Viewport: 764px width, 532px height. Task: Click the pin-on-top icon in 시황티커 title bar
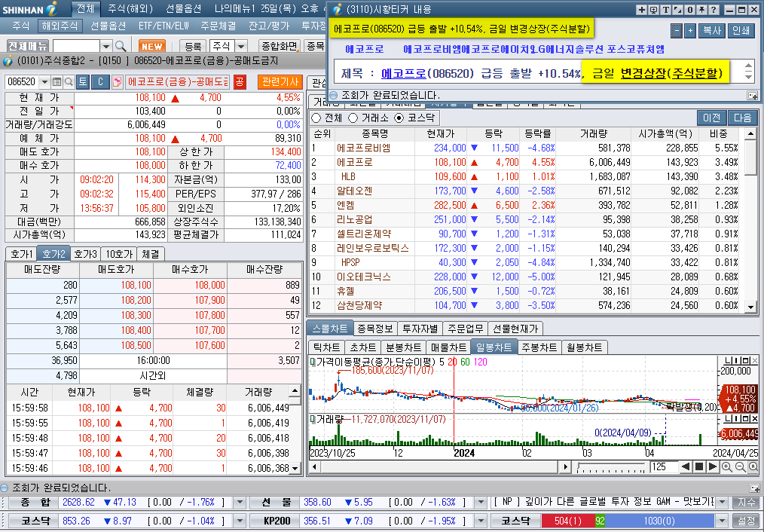702,10
